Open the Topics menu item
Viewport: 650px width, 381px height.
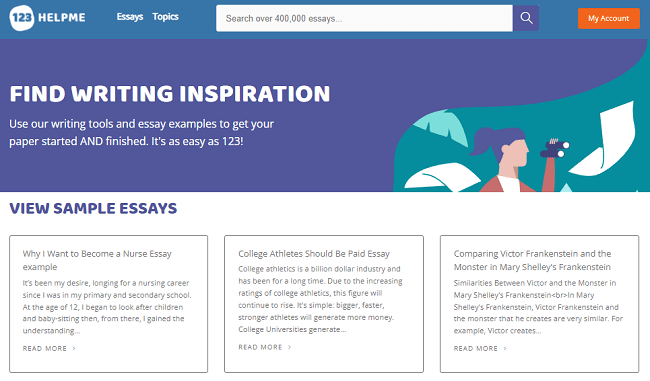click(165, 17)
